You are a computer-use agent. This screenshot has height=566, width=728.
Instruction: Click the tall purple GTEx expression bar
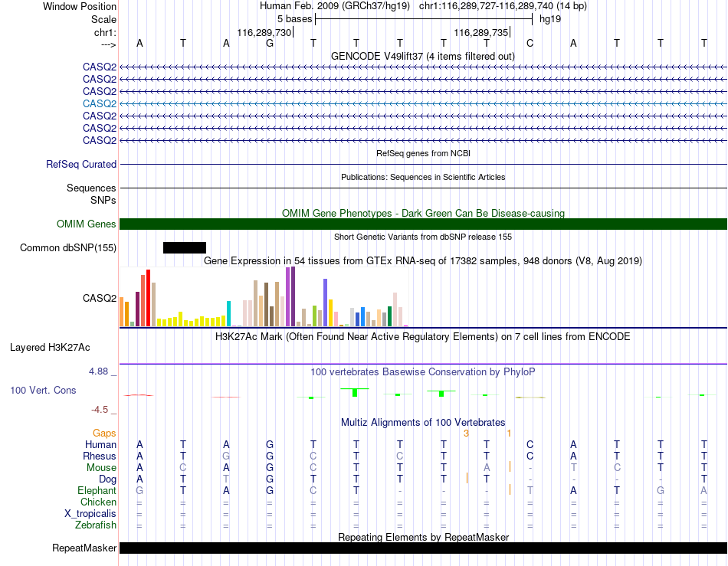point(293,297)
